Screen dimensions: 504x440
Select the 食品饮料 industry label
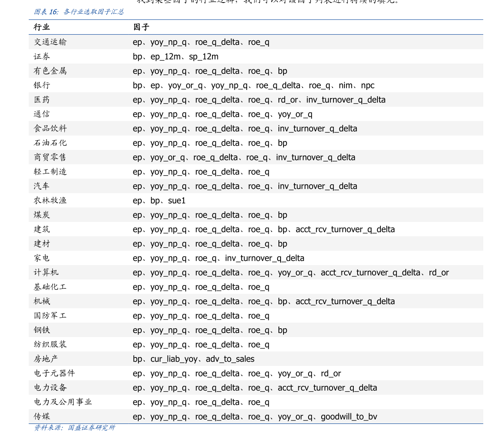50,128
